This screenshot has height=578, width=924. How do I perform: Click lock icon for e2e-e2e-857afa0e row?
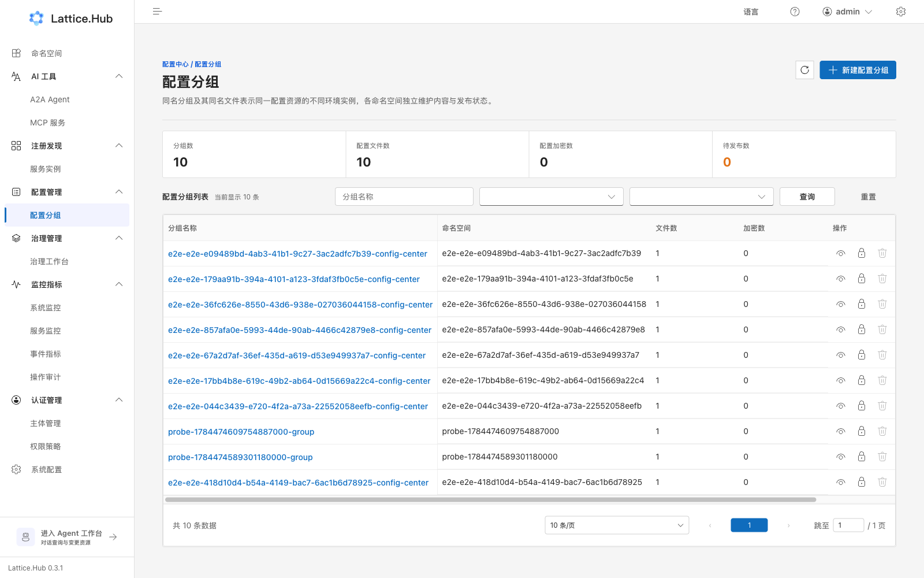coord(862,329)
